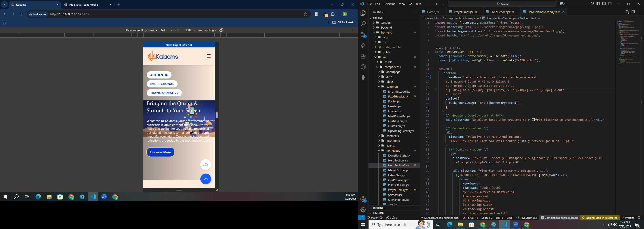Image resolution: width=644 pixels, height=229 pixels.
Task: Open Source Control view with 3 pending changes
Action: [363, 35]
